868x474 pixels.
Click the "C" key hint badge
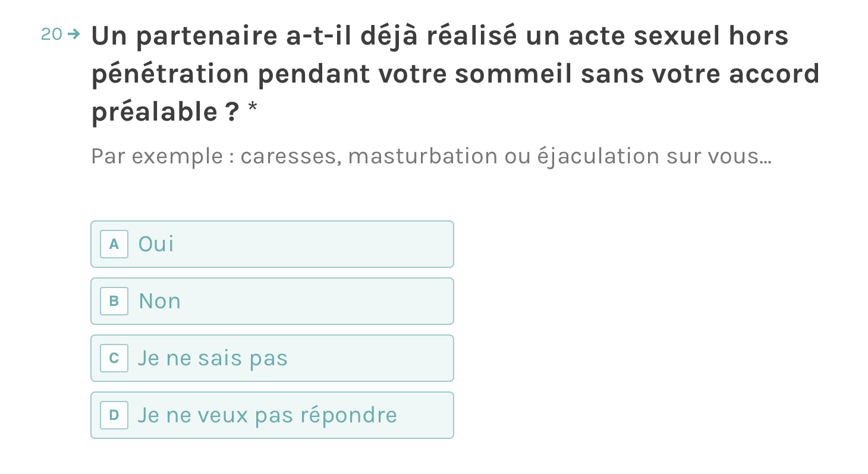click(114, 358)
